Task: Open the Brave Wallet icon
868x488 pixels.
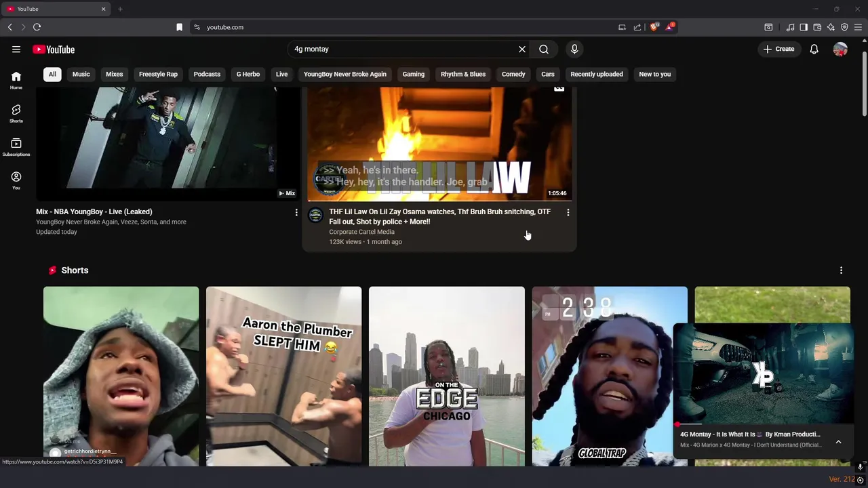Action: (x=817, y=27)
